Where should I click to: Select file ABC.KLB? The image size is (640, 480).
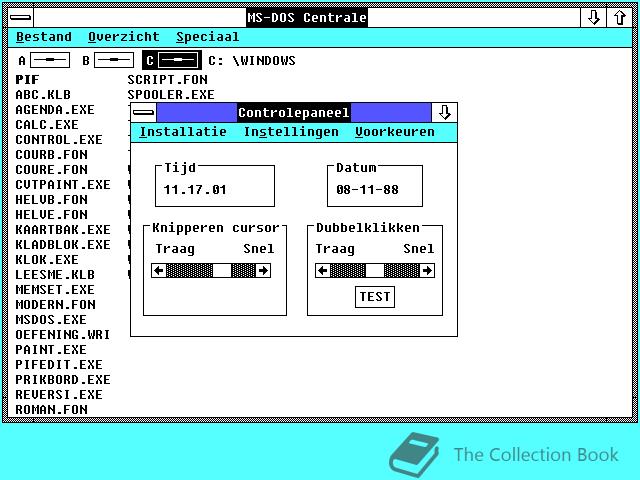point(43,95)
